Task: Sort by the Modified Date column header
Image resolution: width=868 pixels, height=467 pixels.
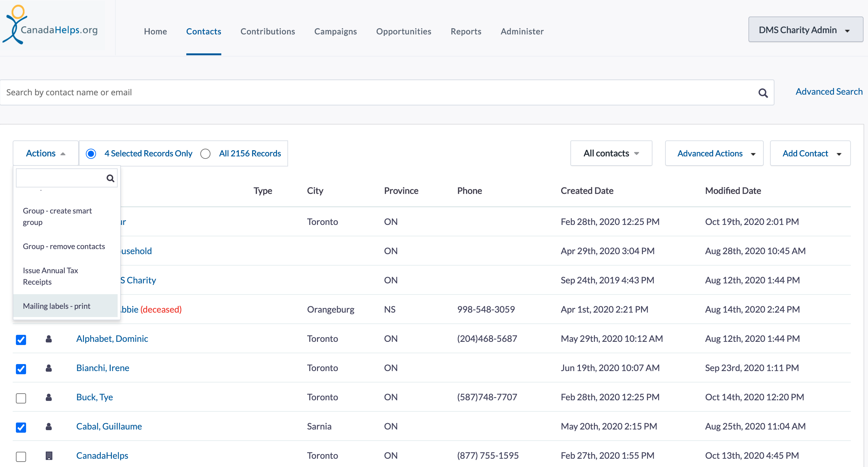Action: 733,191
